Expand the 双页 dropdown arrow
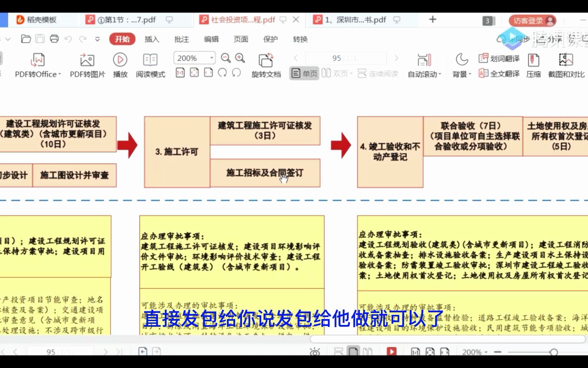Viewport: 588px width, 368px height. click(x=351, y=74)
